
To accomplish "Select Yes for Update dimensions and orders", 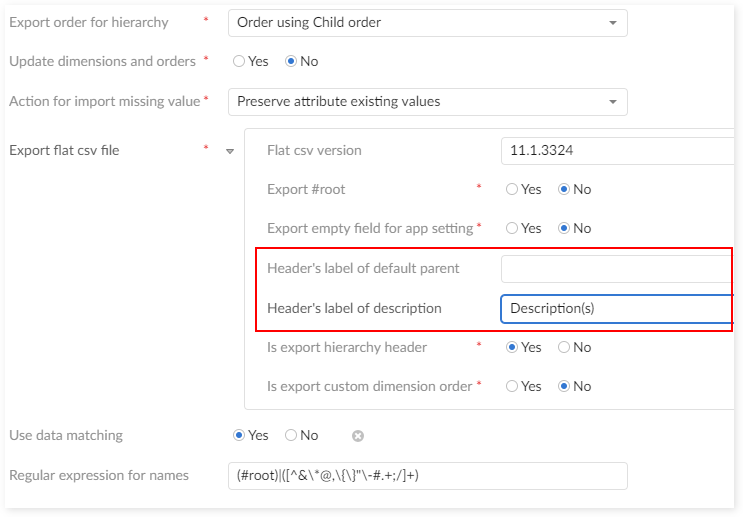I will point(239,61).
